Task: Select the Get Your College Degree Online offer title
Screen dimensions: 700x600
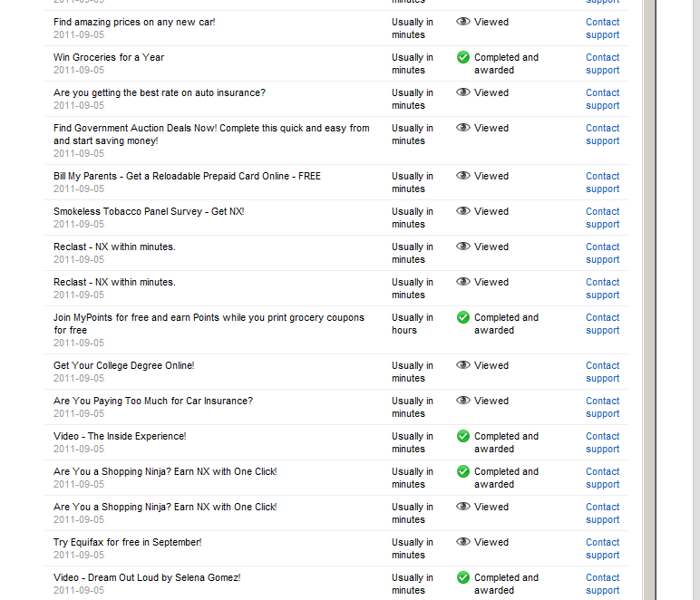Action: click(x=123, y=365)
